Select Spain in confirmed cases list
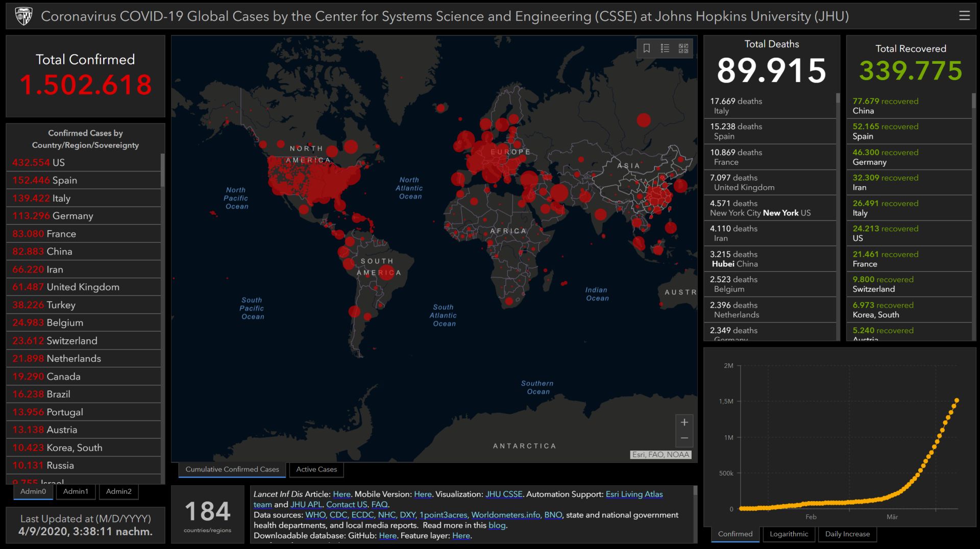This screenshot has width=980, height=549. pyautogui.click(x=83, y=180)
